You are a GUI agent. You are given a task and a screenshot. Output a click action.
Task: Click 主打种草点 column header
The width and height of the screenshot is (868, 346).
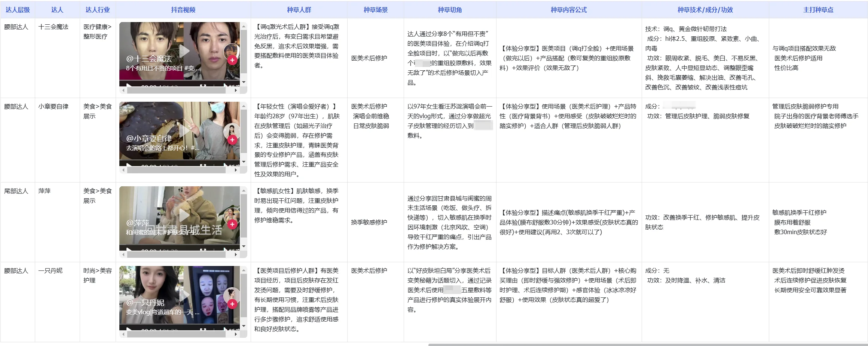pyautogui.click(x=818, y=10)
